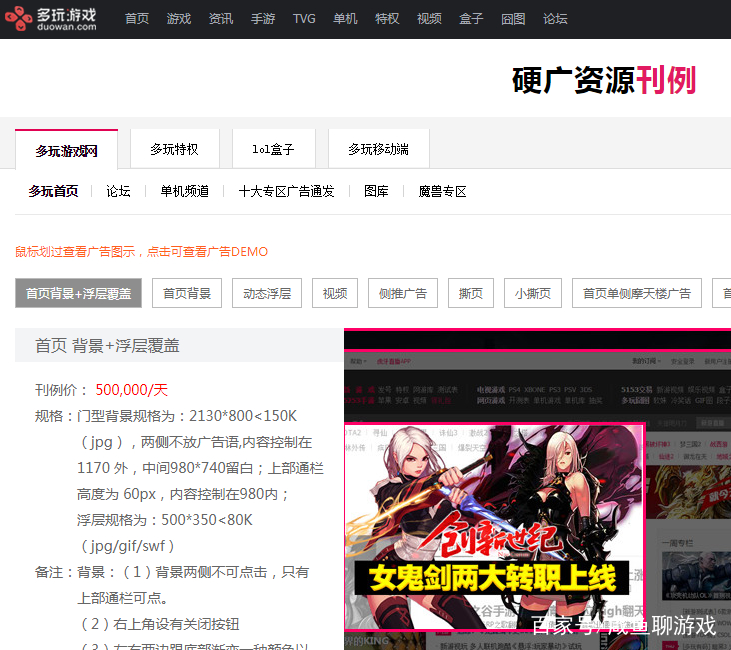
Task: Select 图库 sub-tab
Action: pos(376,191)
